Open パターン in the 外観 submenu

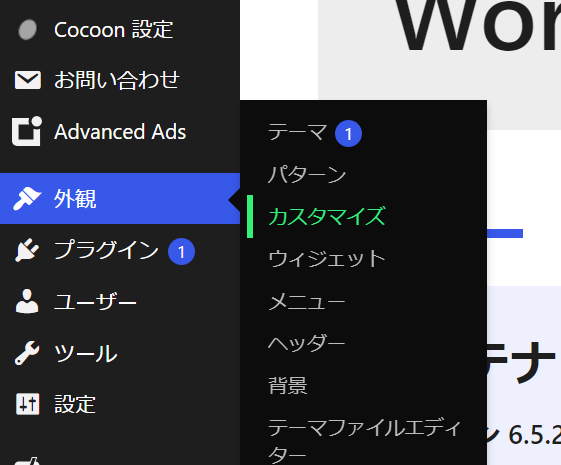[307, 175]
